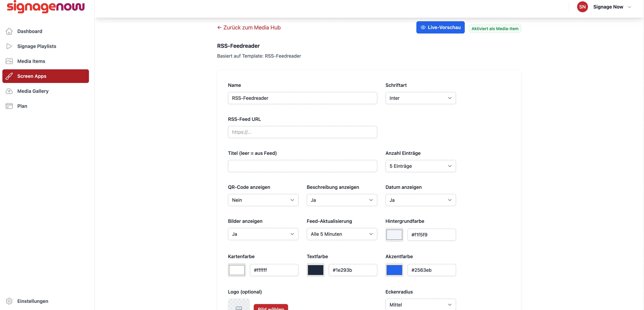Viewport: 644px width, 310px height.
Task: Follow the Zurück zum Media Hub link
Action: click(x=249, y=28)
